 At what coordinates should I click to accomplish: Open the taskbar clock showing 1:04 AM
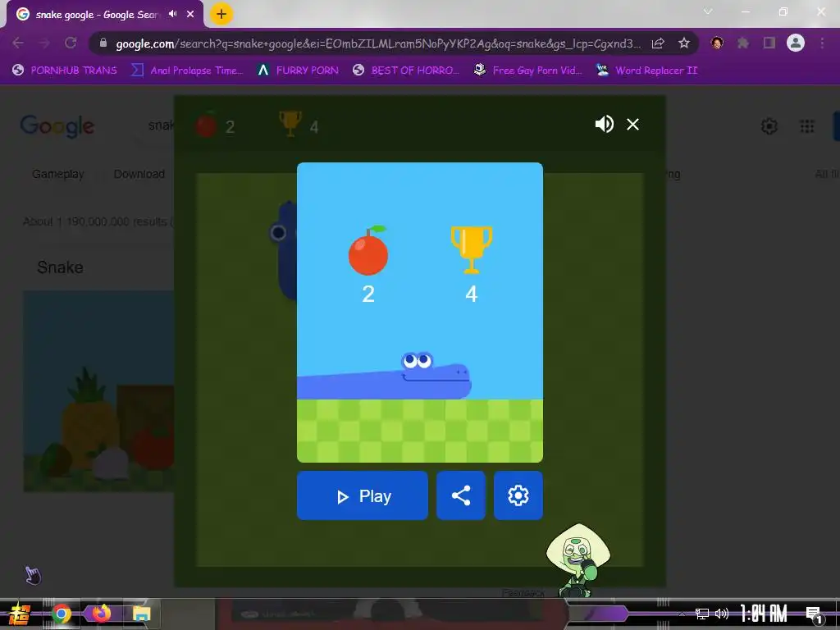click(764, 614)
